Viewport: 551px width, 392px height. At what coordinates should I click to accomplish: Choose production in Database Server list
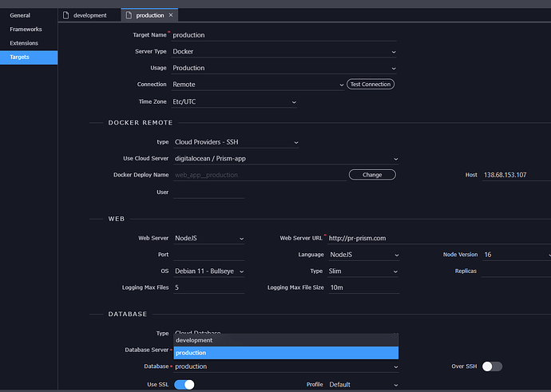click(x=286, y=353)
